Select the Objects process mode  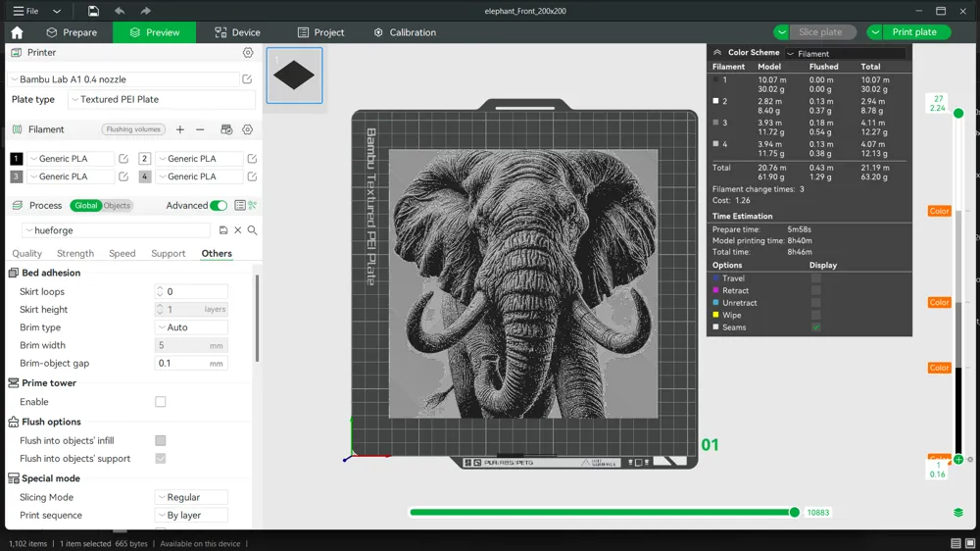tap(117, 205)
